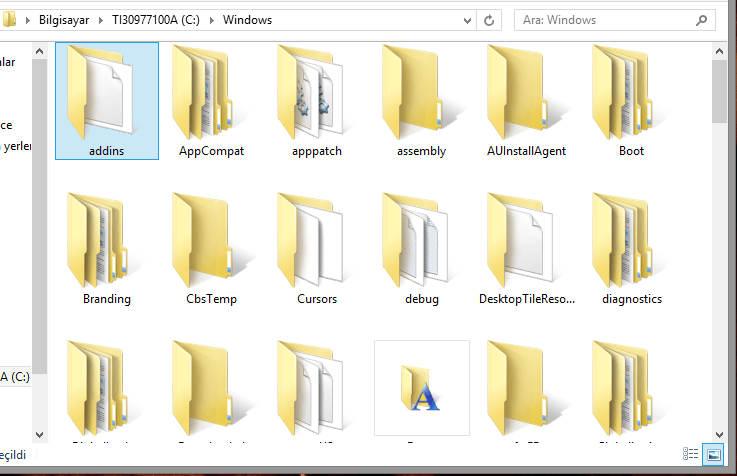
Task: Click navigation pane scroll up arrow
Action: [x=39, y=51]
